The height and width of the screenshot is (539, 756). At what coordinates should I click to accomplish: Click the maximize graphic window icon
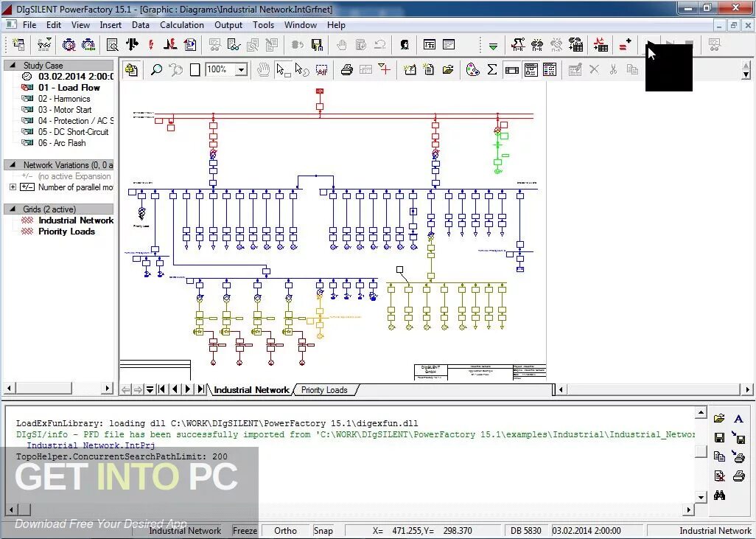click(429, 45)
